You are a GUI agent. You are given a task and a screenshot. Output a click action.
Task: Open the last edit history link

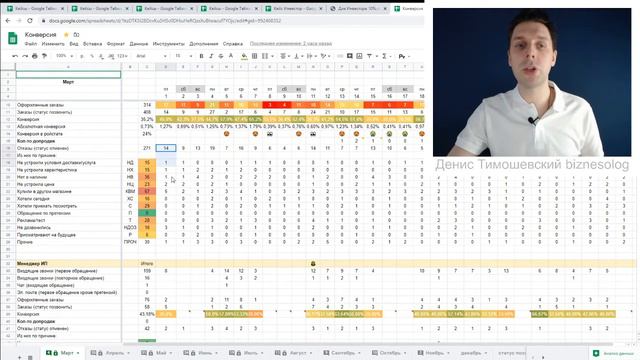(x=291, y=44)
